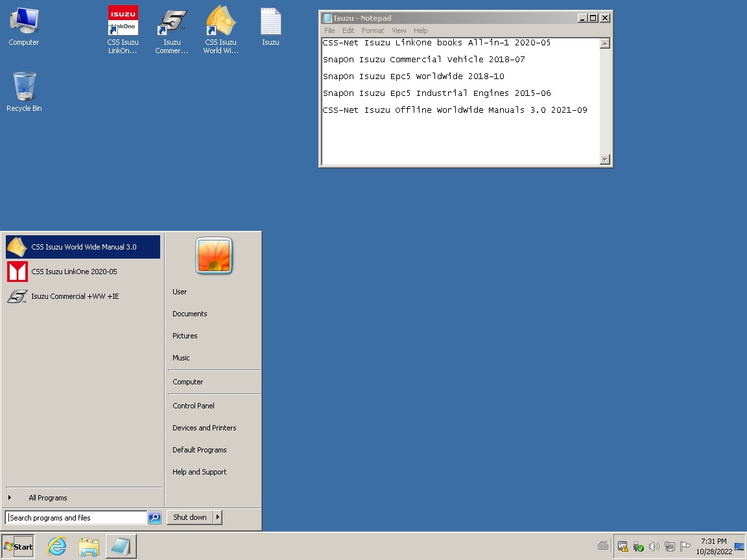Click Notepad scrollbar up arrow

(604, 43)
